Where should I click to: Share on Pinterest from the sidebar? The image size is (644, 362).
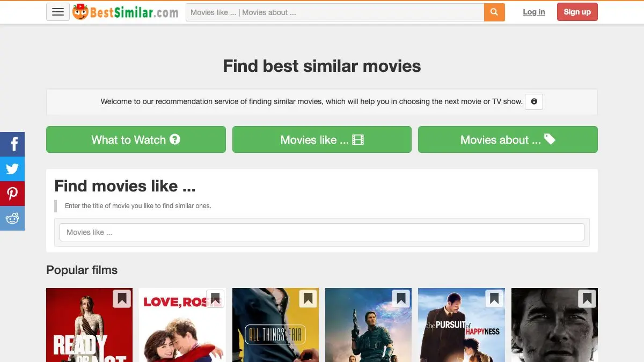coord(12,194)
